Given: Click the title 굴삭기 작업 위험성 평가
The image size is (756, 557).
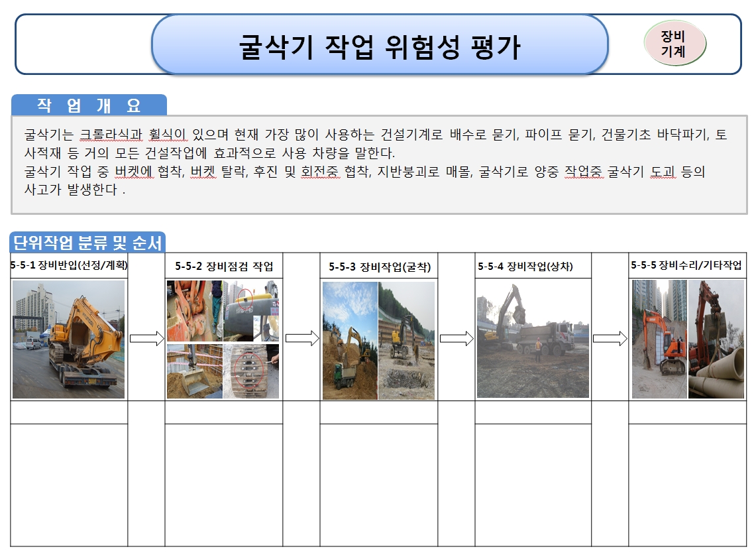Looking at the screenshot, I should click(380, 47).
